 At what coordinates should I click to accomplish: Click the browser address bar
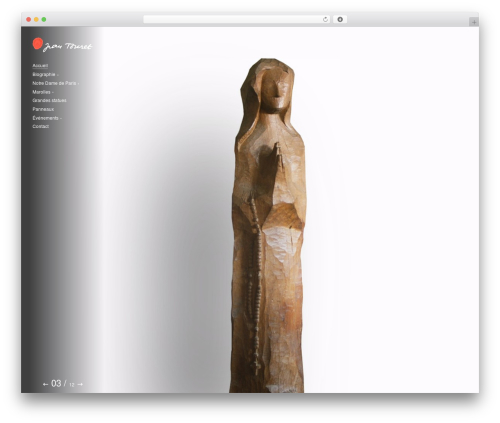(x=236, y=20)
